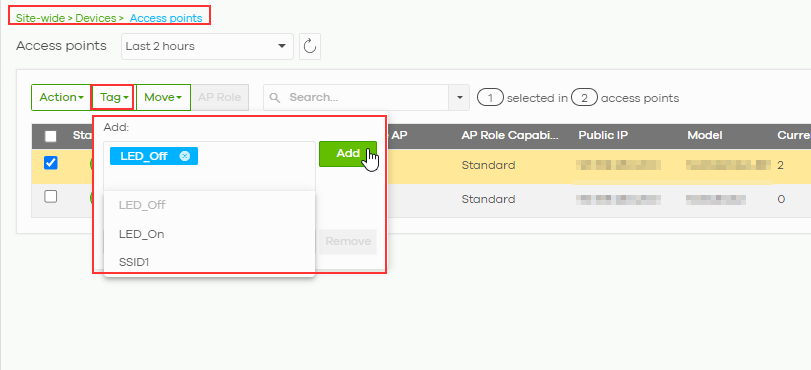The image size is (811, 370).
Task: Open Site-wide breadcrumb link
Action: 40,18
